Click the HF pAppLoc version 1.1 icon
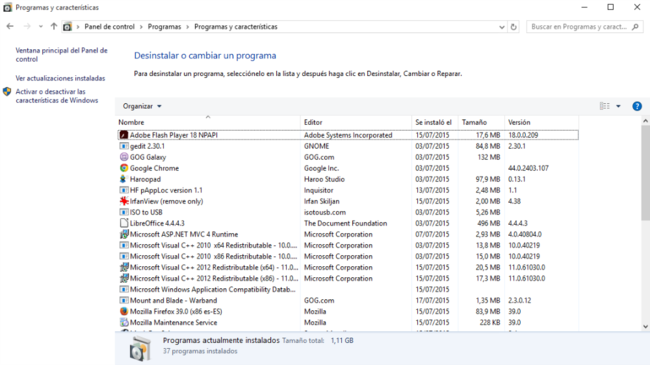Image resolution: width=650 pixels, height=365 pixels. click(124, 190)
